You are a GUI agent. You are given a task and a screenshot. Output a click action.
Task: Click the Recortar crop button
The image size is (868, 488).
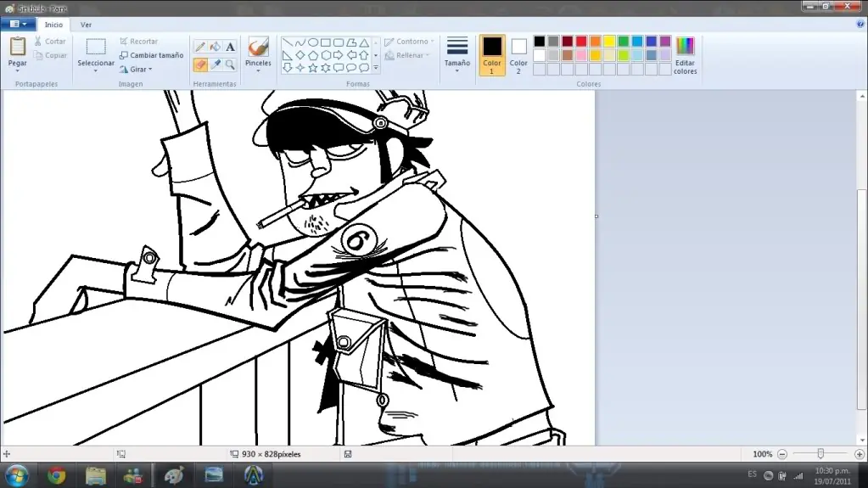pyautogui.click(x=139, y=42)
